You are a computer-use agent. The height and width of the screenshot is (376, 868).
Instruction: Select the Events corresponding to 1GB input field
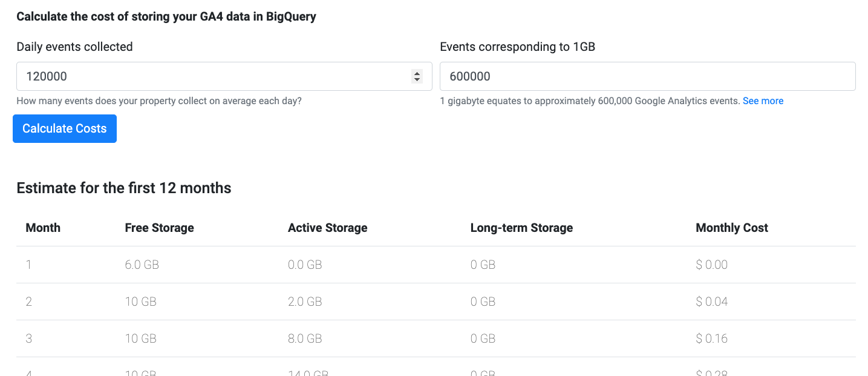605,76
